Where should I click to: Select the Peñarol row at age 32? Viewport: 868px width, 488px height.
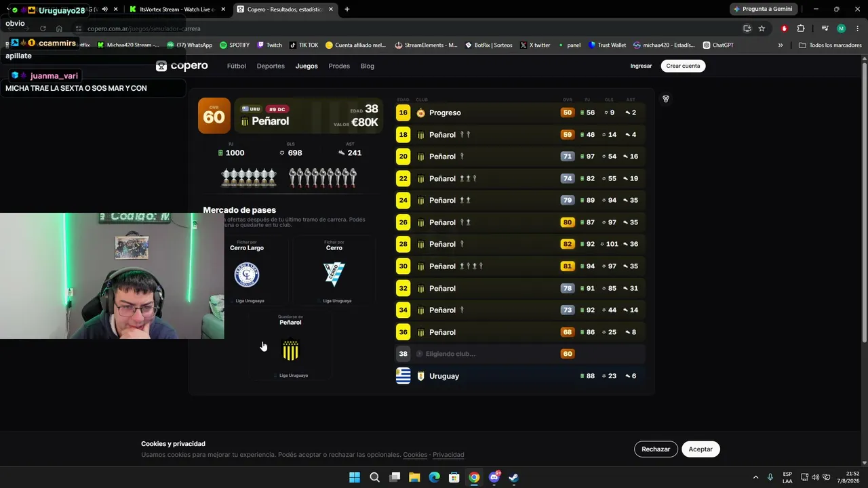519,288
